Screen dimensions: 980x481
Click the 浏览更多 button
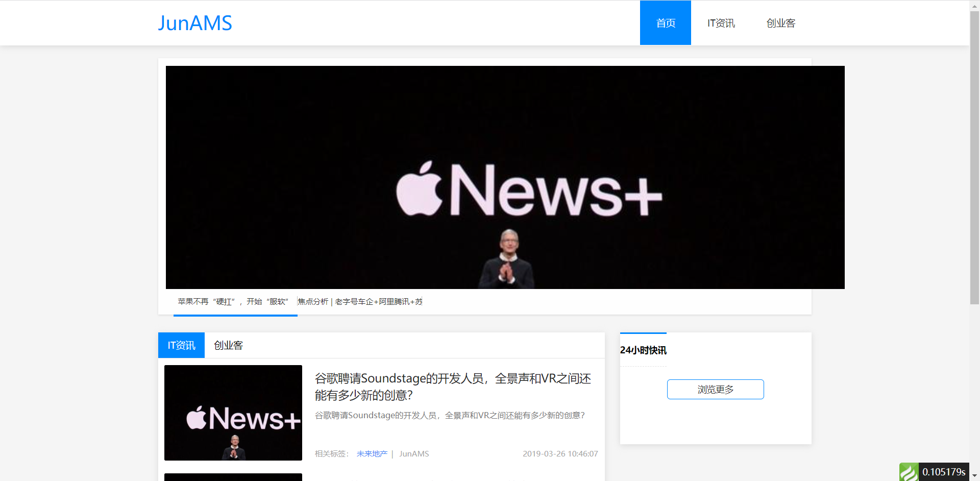coord(715,389)
